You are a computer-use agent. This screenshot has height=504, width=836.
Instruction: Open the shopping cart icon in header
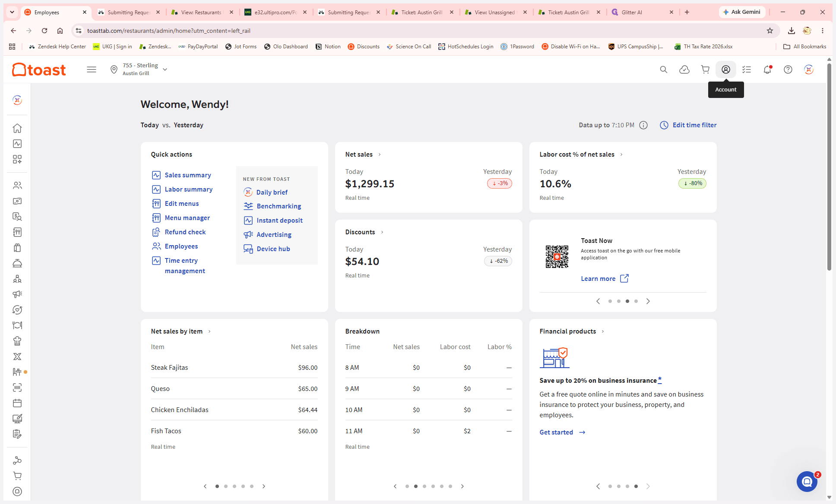click(705, 69)
